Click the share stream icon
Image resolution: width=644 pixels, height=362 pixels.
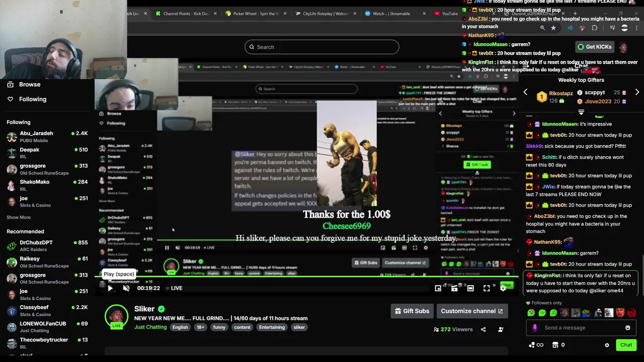(483, 329)
